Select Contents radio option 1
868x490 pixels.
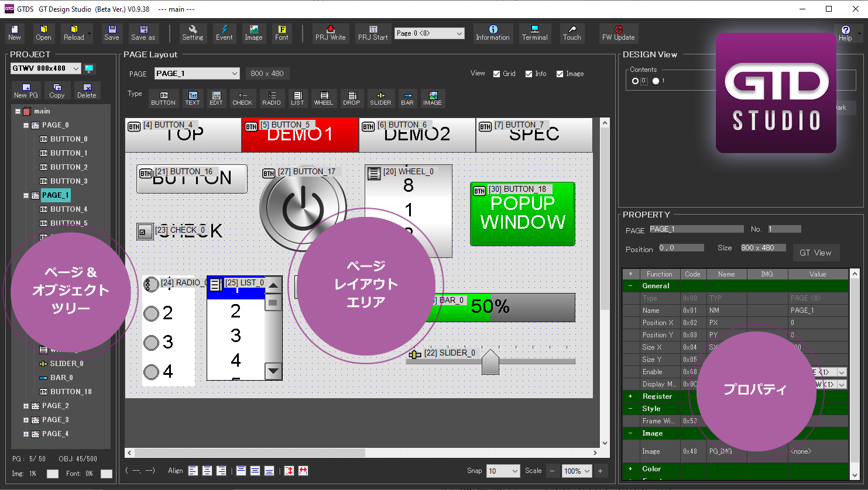[656, 81]
